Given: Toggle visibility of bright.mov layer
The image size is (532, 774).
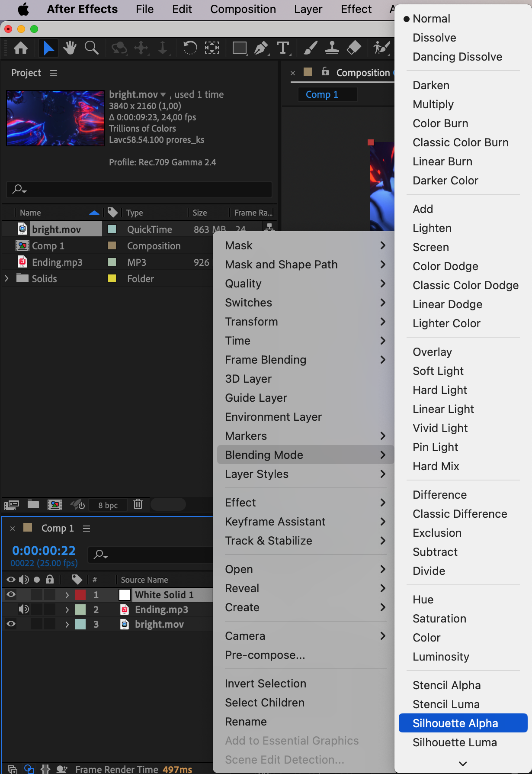Looking at the screenshot, I should [x=11, y=624].
